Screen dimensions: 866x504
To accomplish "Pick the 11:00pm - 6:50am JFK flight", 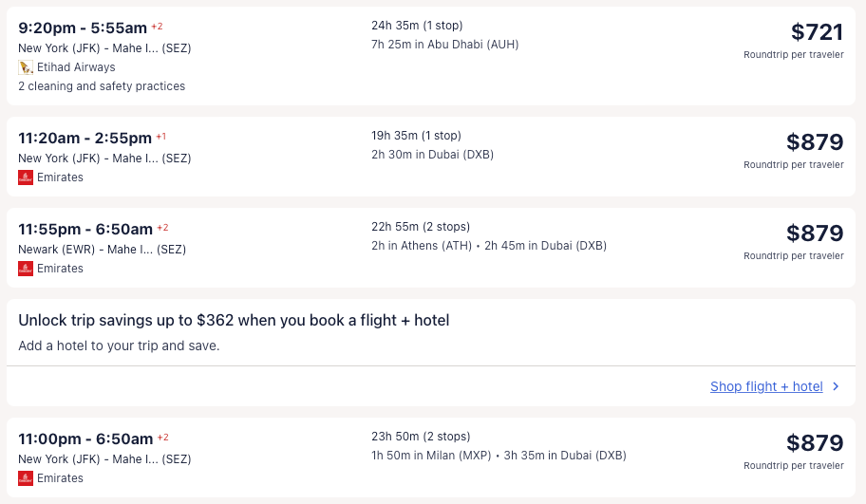I will (x=85, y=439).
